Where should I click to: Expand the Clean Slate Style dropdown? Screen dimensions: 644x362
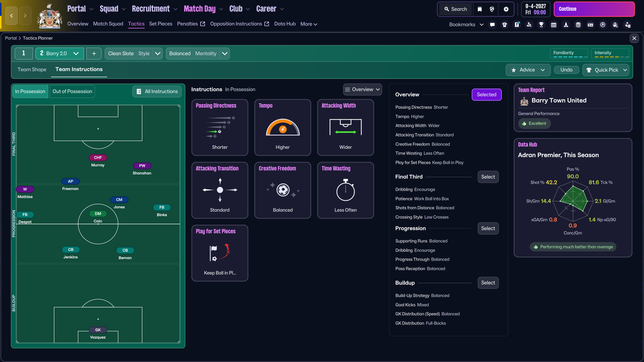[x=158, y=54]
